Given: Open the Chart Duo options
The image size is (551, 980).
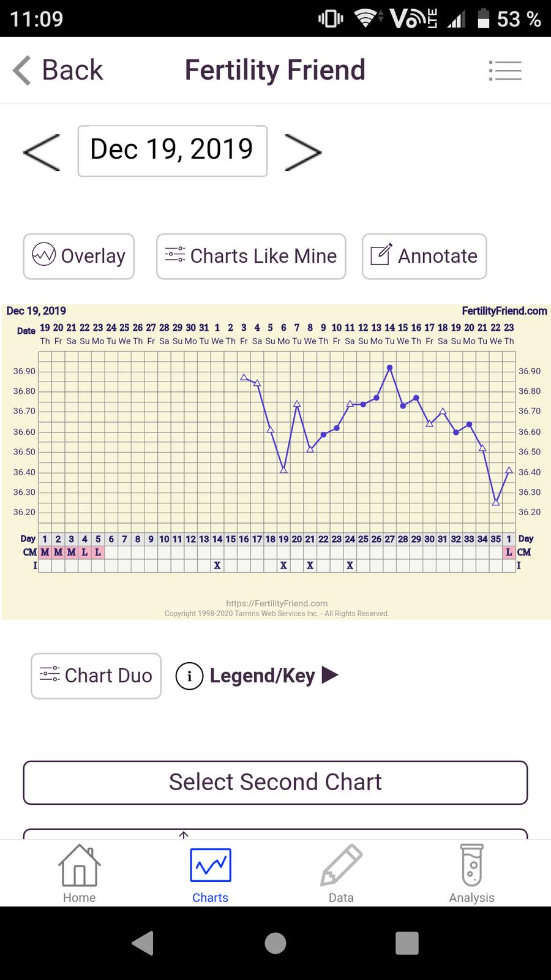Looking at the screenshot, I should tap(96, 676).
